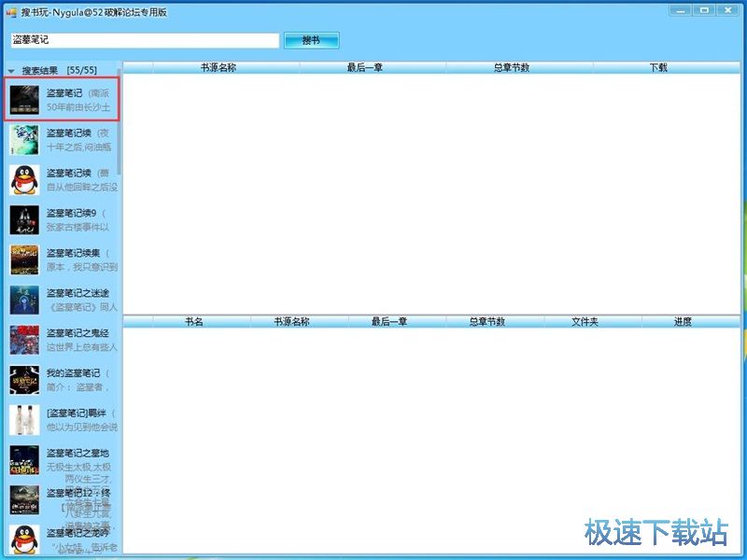Click the 盗墓笔记之迷途 title
The width and height of the screenshot is (747, 560).
(x=78, y=293)
